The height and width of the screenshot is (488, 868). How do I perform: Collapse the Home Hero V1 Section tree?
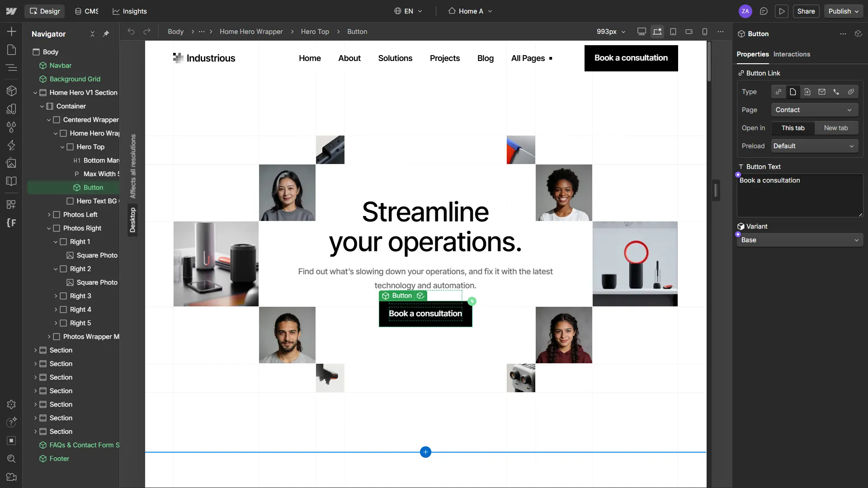[x=35, y=93]
